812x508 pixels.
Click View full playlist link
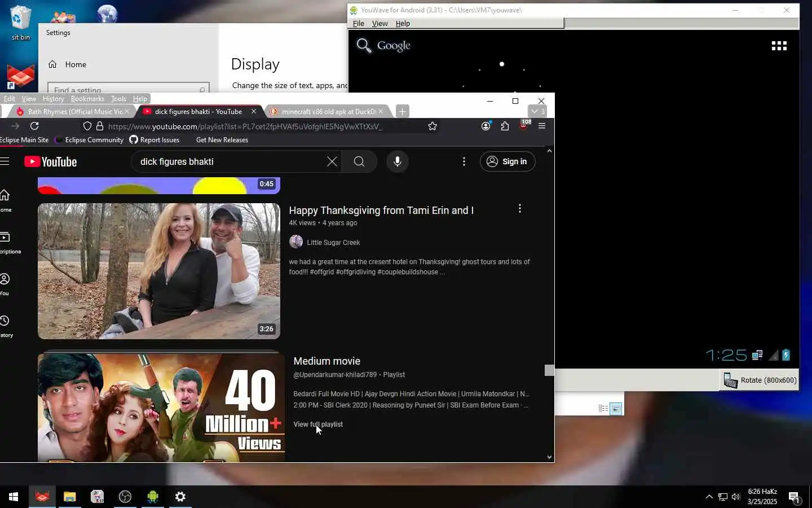[318, 424]
